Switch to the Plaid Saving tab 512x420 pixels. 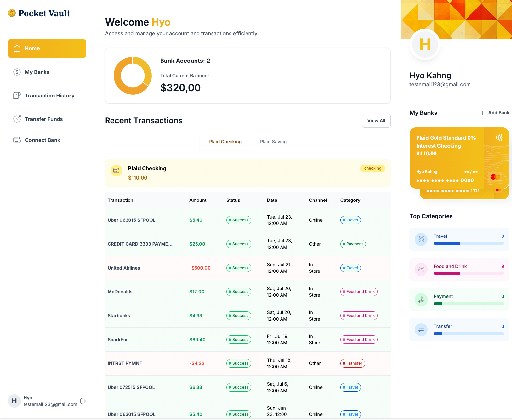pos(273,142)
